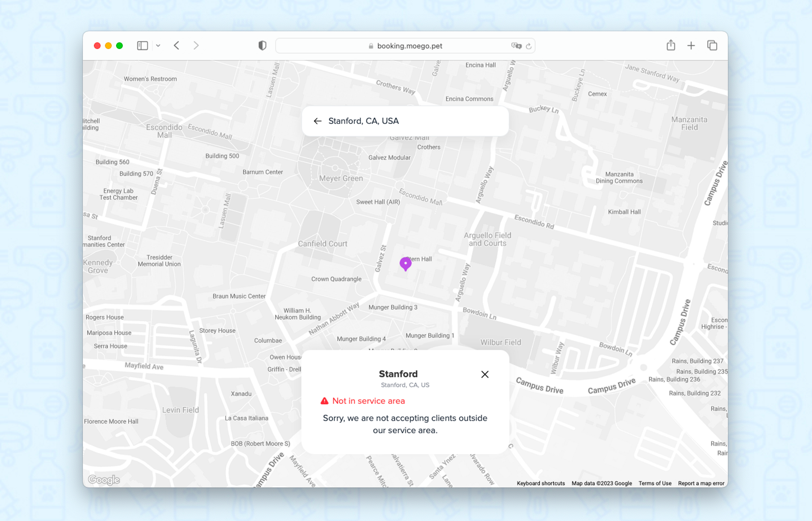The height and width of the screenshot is (521, 812).
Task: Close the Stanford service area popup
Action: (485, 374)
